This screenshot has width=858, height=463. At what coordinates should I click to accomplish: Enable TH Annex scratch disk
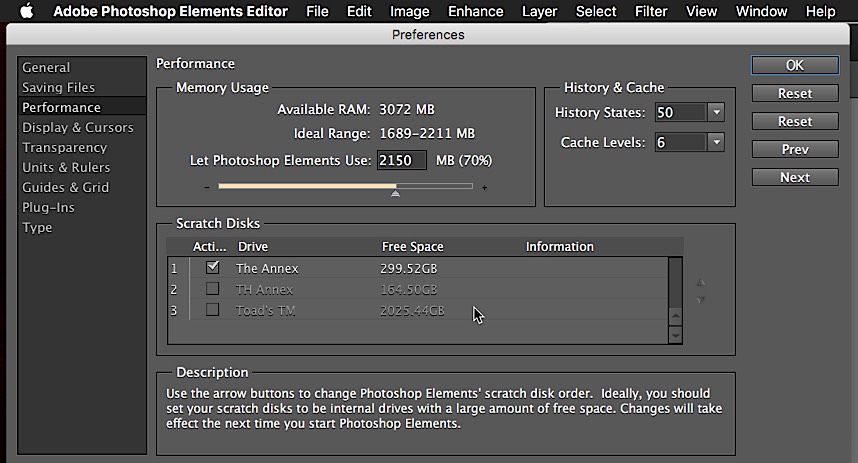coord(212,289)
